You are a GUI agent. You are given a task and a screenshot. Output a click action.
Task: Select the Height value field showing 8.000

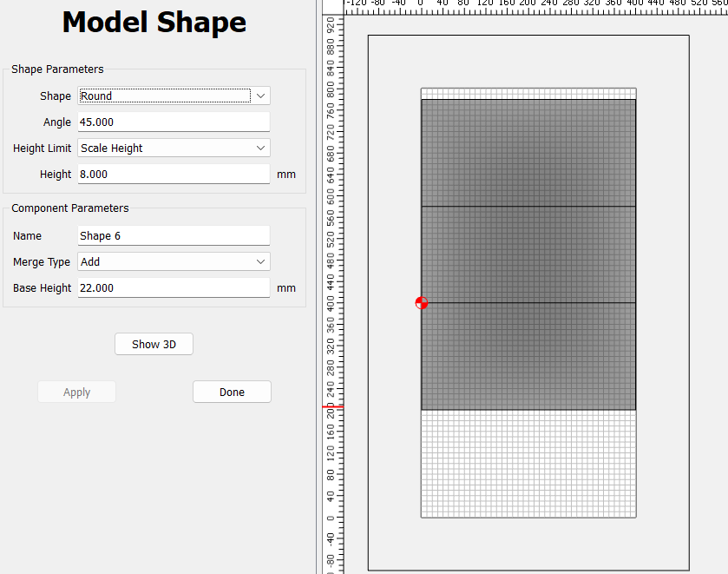(174, 175)
